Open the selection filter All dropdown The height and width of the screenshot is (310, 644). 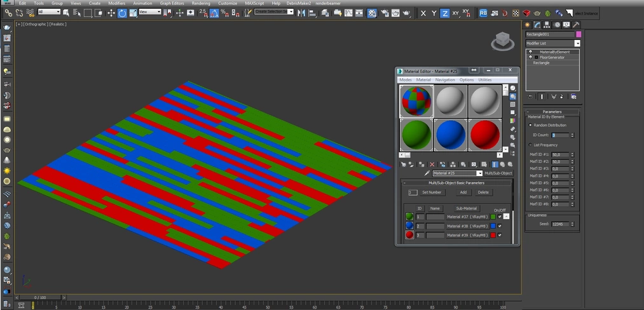(50, 12)
